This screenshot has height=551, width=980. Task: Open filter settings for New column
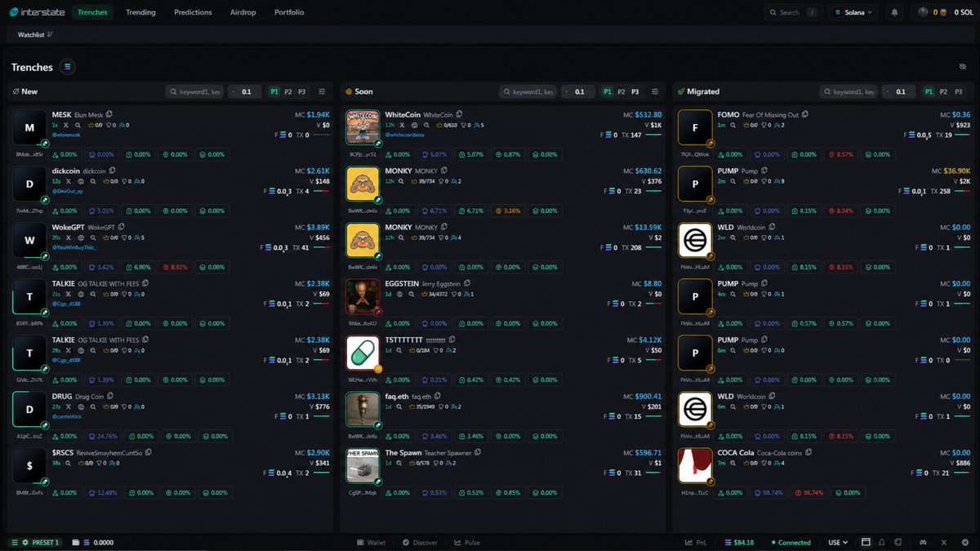pos(322,91)
